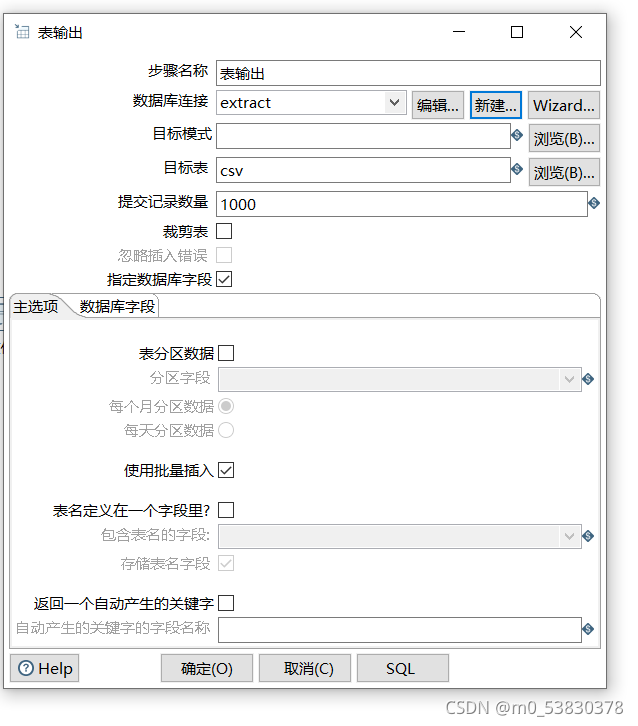Image resolution: width=638 pixels, height=726 pixels.
Task: Switch to the 主选项 tab
Action: 36,306
